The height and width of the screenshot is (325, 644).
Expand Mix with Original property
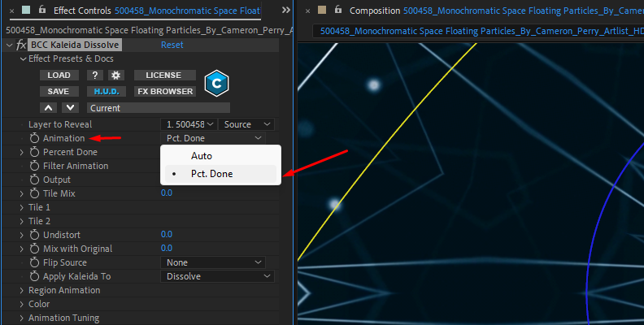tap(22, 249)
